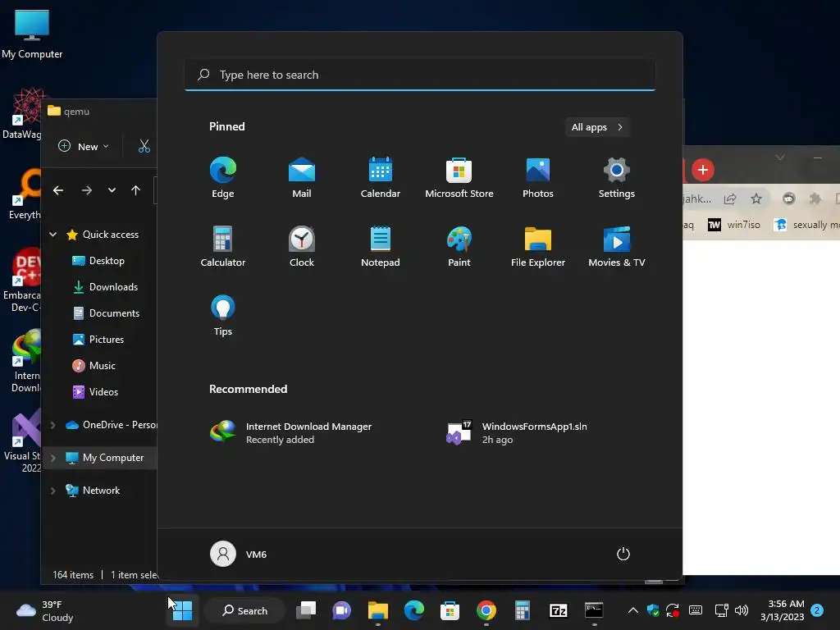Open File Explorer from the taskbar
The width and height of the screenshot is (840, 630).
tap(377, 610)
